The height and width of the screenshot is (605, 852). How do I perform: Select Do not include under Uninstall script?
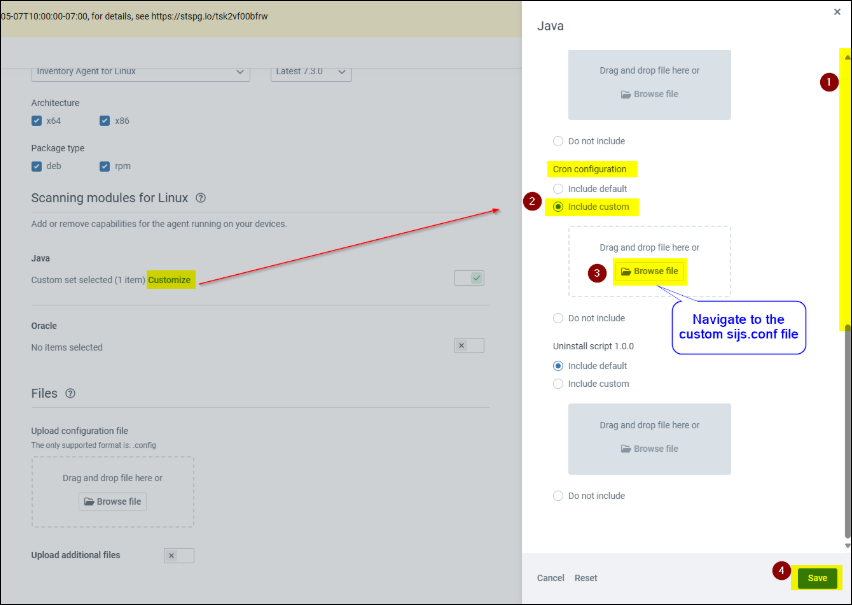click(558, 496)
